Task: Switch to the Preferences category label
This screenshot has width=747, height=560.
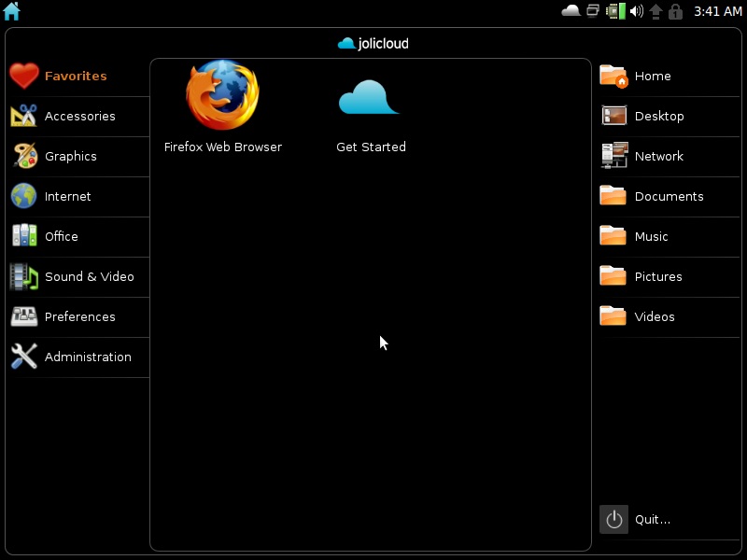Action: pos(80,316)
